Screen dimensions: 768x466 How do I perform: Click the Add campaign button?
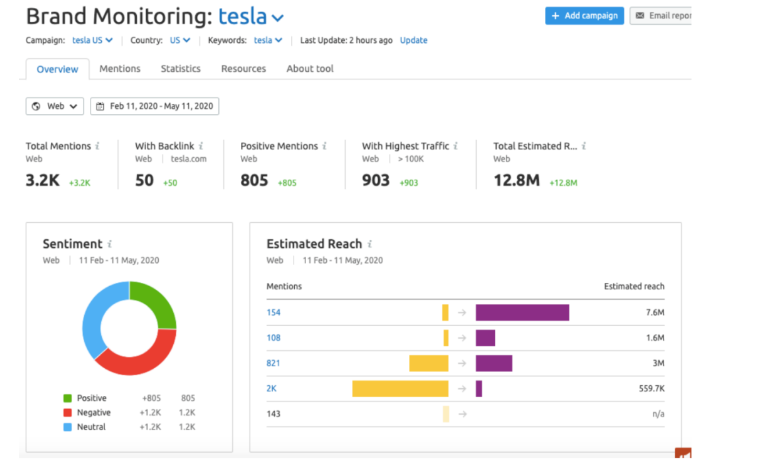[x=584, y=16]
